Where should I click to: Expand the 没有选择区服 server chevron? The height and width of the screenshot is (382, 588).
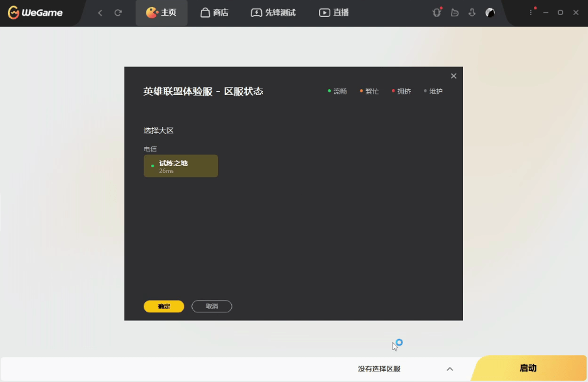click(x=450, y=369)
